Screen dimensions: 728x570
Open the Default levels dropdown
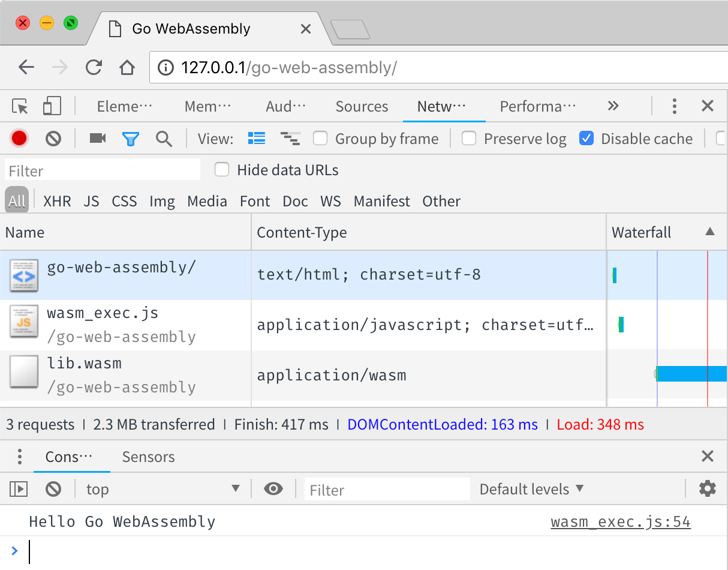click(x=531, y=489)
